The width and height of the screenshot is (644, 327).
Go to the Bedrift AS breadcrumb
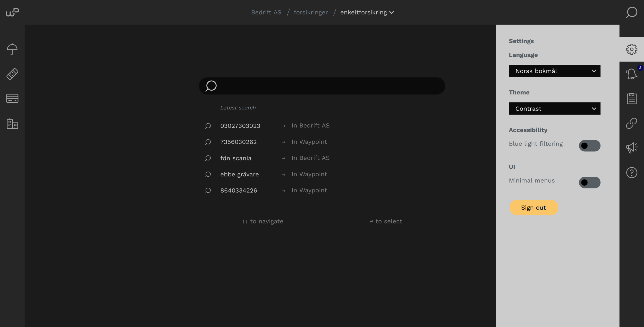(x=266, y=12)
